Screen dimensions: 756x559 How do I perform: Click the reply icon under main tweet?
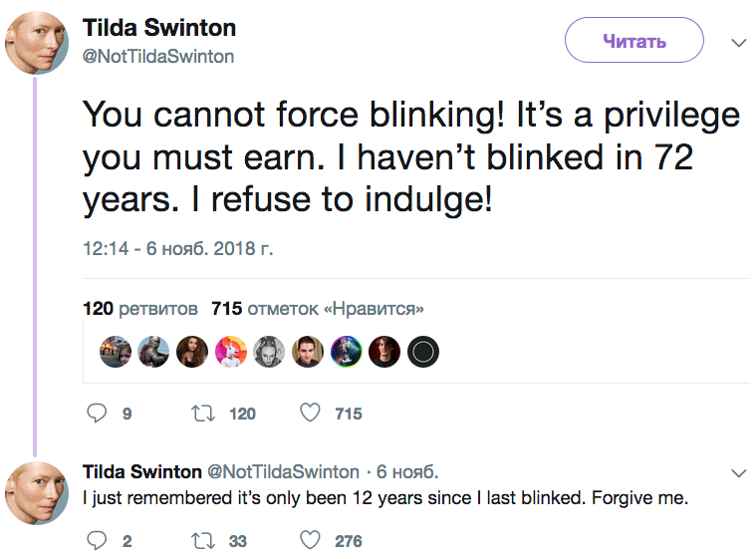(x=97, y=414)
